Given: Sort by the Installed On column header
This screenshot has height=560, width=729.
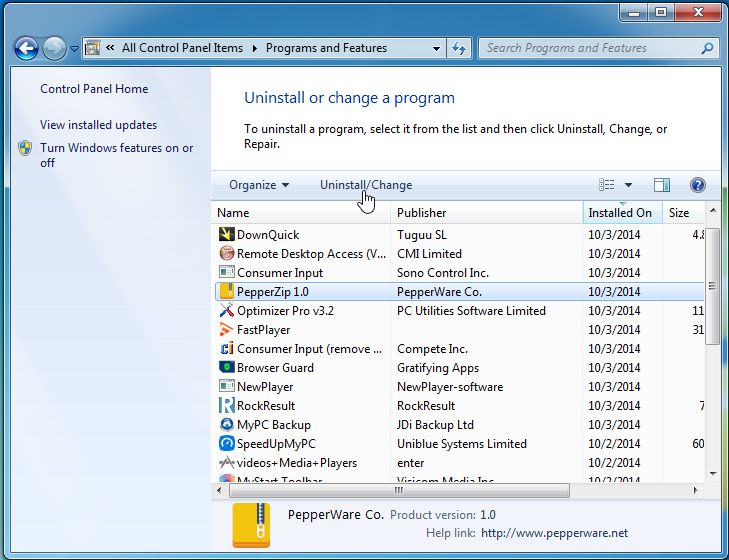Looking at the screenshot, I should (x=622, y=213).
